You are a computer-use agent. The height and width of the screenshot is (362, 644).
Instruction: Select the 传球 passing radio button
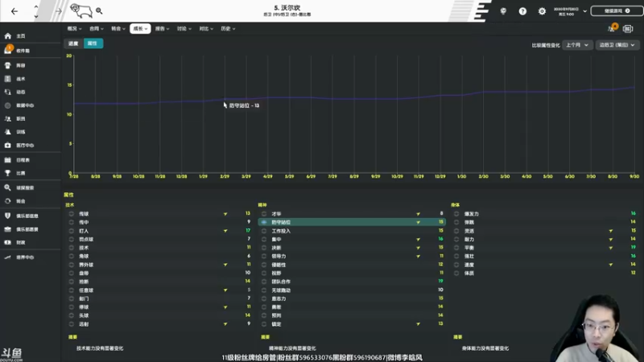72,214
